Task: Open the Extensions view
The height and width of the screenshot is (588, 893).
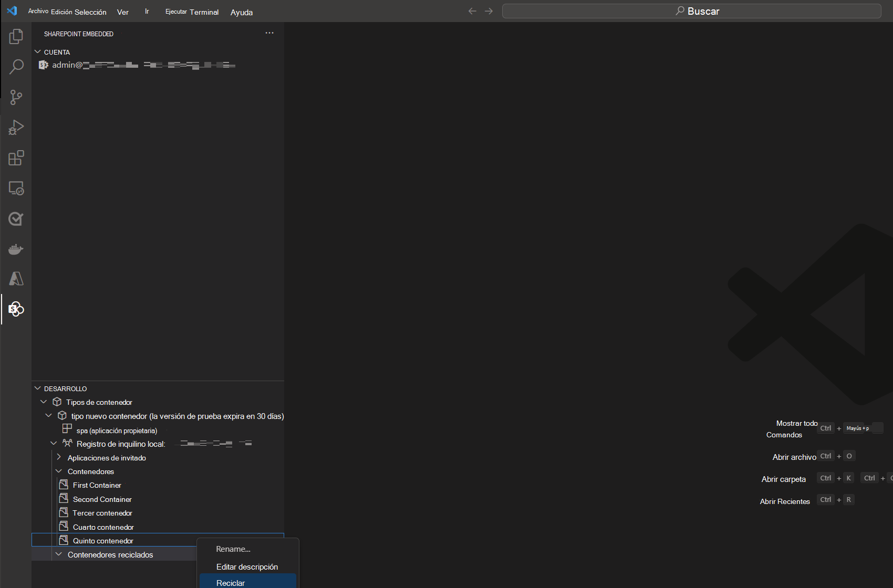Action: [16, 158]
